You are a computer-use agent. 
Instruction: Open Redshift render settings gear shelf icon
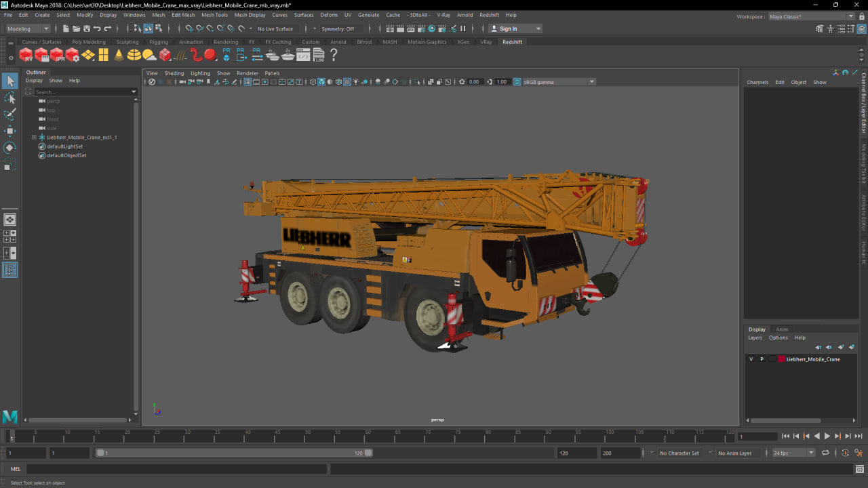pos(73,55)
